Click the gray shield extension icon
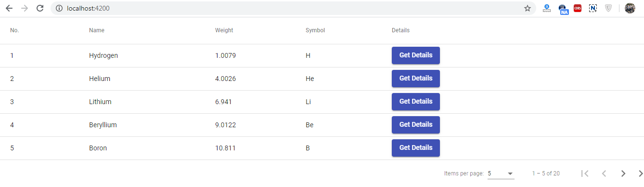The image size is (644, 187). coord(608,8)
